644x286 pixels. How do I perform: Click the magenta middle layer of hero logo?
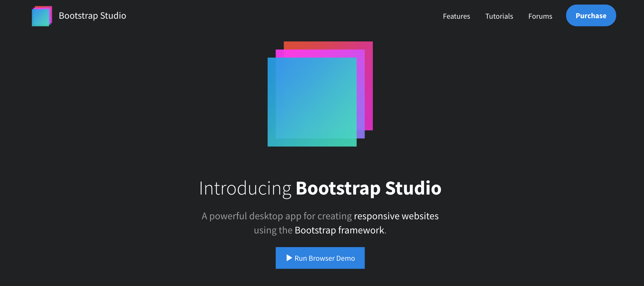(x=361, y=93)
